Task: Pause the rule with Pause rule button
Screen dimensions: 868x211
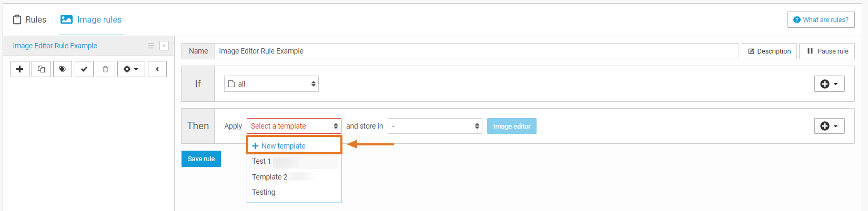Action: pyautogui.click(x=827, y=51)
